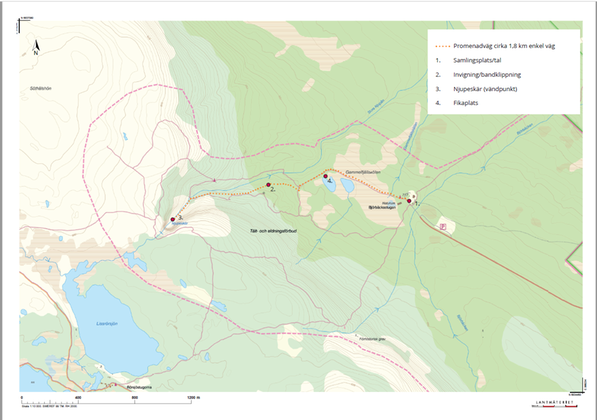
Task: Click the number '2.' label next to map marker
Action: tap(273, 189)
